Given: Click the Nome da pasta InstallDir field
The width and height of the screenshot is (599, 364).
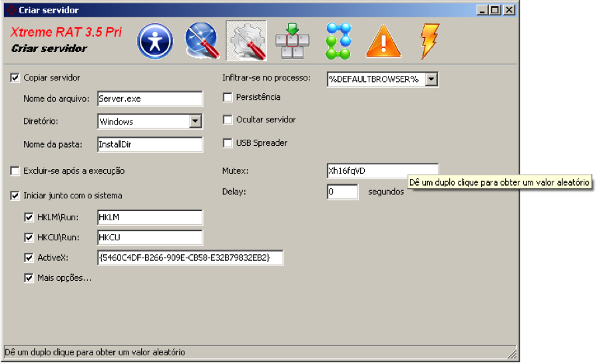Looking at the screenshot, I should (x=150, y=144).
